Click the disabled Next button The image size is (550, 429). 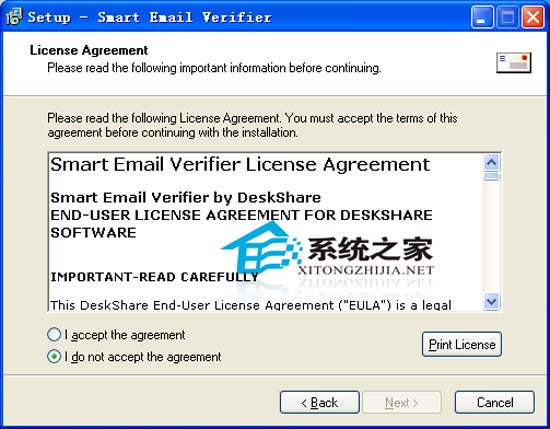tap(402, 402)
